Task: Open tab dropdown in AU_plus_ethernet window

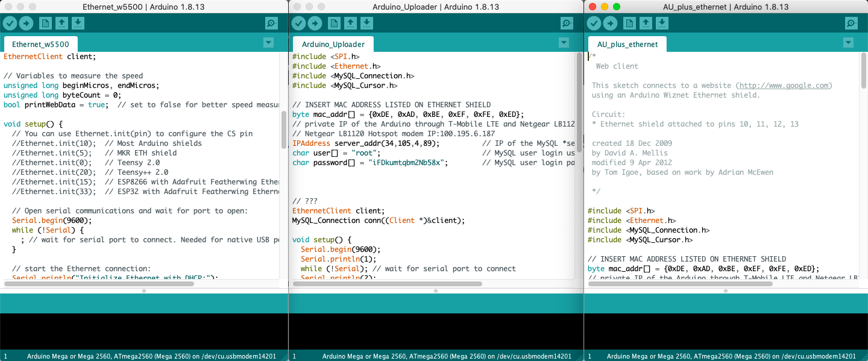Action: [848, 43]
